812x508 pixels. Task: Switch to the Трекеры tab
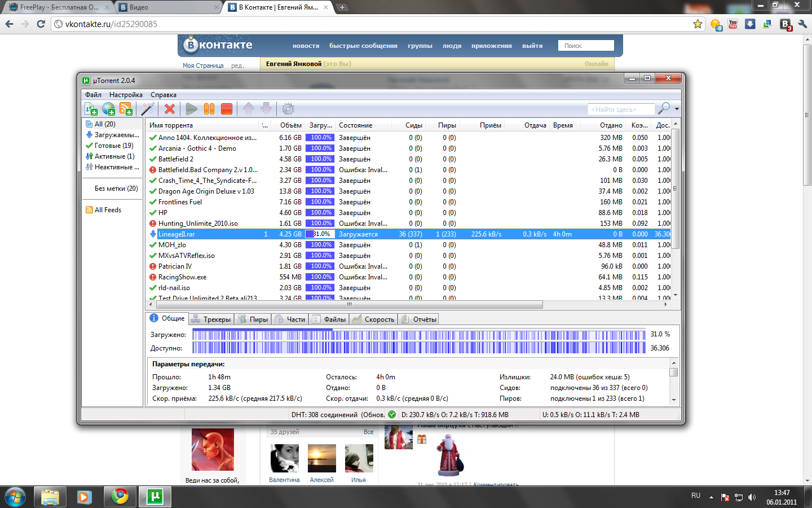coord(211,319)
